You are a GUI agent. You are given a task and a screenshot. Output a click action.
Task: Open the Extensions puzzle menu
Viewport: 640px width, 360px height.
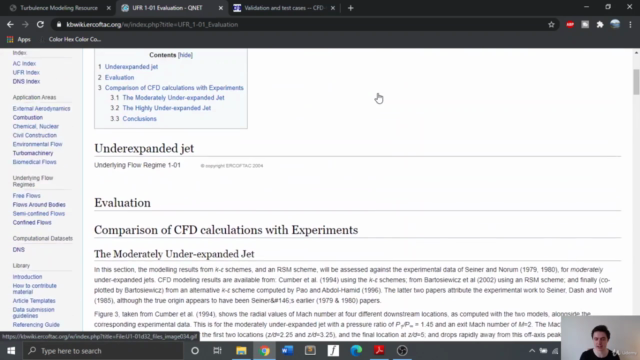tap(600, 24)
